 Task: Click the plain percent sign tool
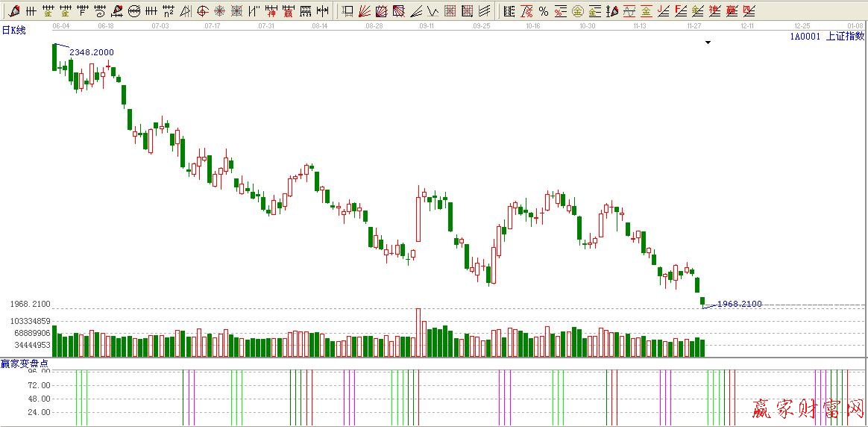[x=543, y=11]
